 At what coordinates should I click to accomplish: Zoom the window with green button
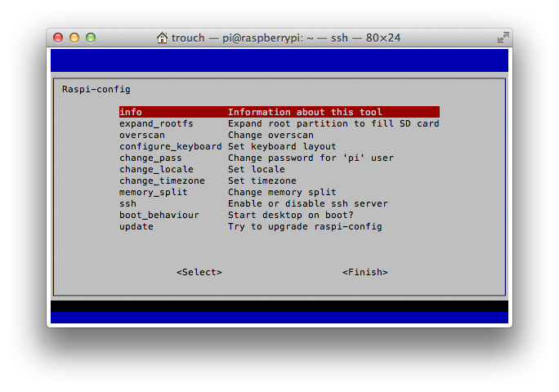[91, 38]
